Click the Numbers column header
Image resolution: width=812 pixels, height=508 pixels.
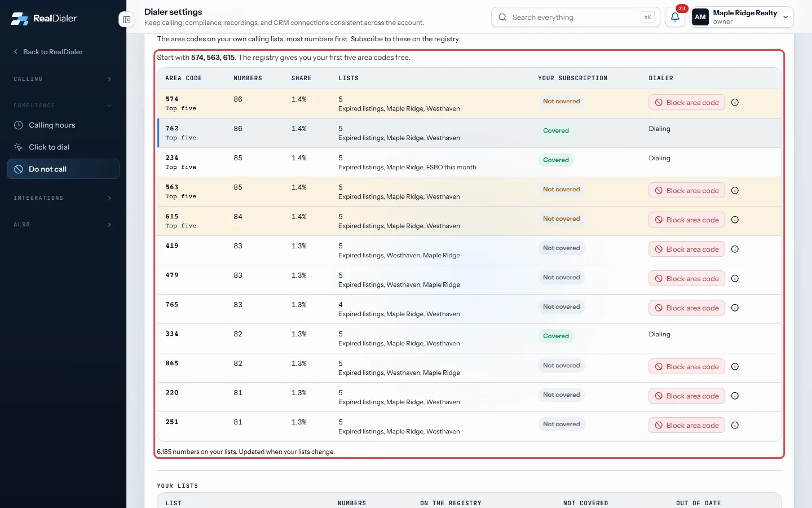[248, 78]
